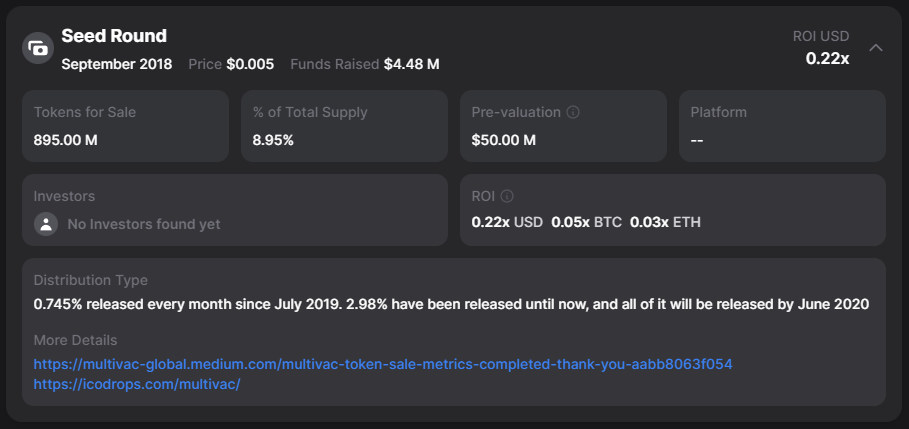Click the Seed Round title
Image resolution: width=909 pixels, height=429 pixels.
(114, 36)
